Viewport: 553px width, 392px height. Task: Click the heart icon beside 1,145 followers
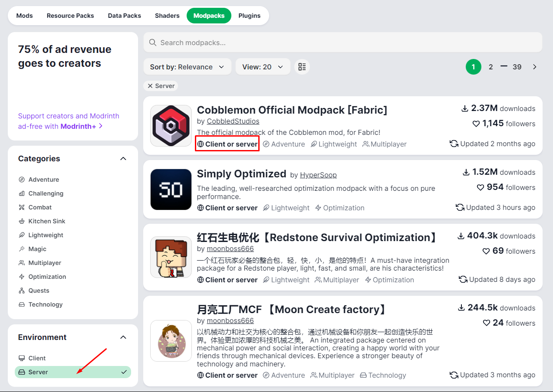(476, 124)
